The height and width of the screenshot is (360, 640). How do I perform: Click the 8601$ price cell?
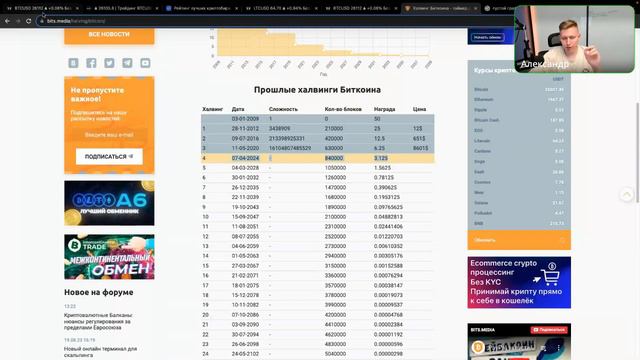[420, 148]
